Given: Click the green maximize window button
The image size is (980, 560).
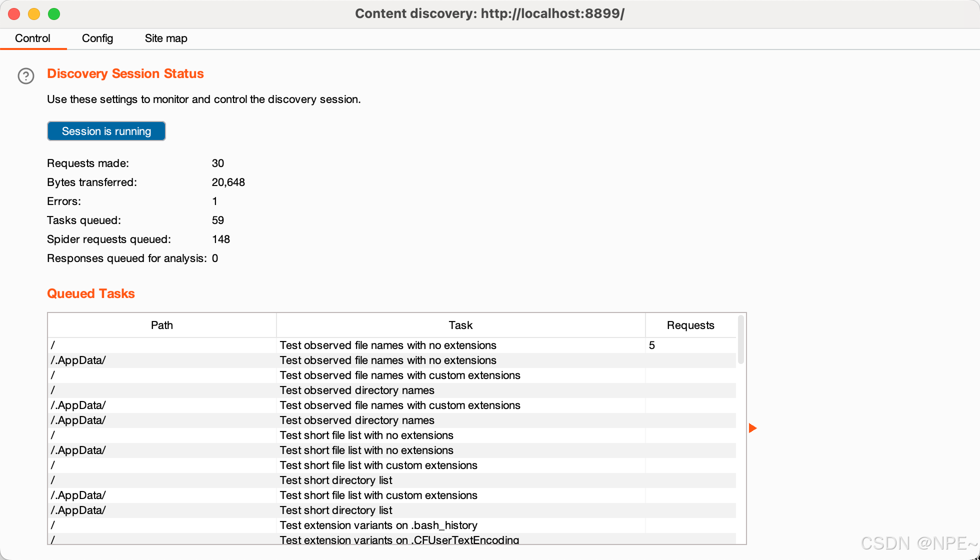Looking at the screenshot, I should [x=54, y=14].
